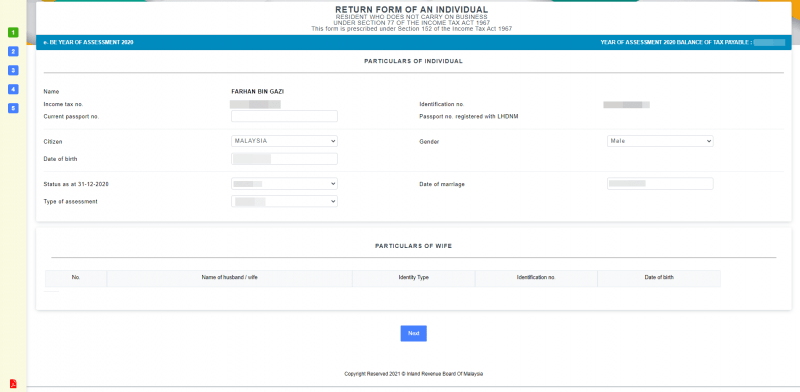Image resolution: width=800 pixels, height=392 pixels.
Task: Click 'e- BE YEAR OF ASSESSMENT 2020' text
Action: point(89,42)
